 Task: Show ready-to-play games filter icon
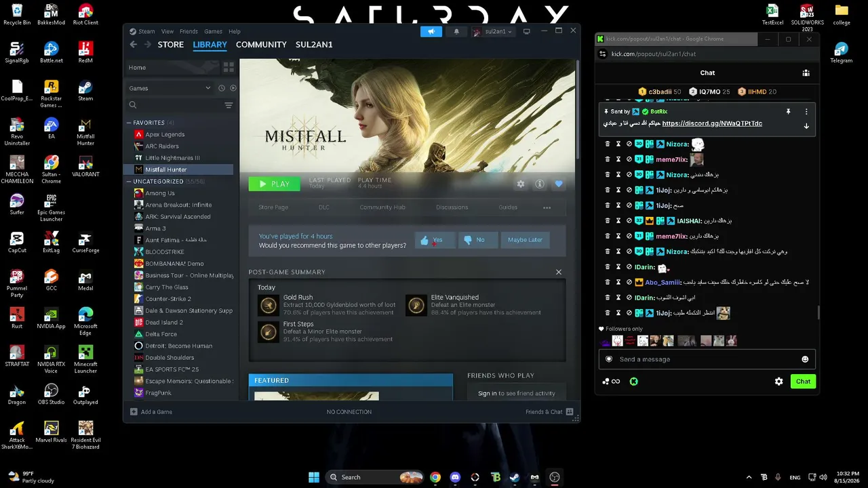click(233, 88)
